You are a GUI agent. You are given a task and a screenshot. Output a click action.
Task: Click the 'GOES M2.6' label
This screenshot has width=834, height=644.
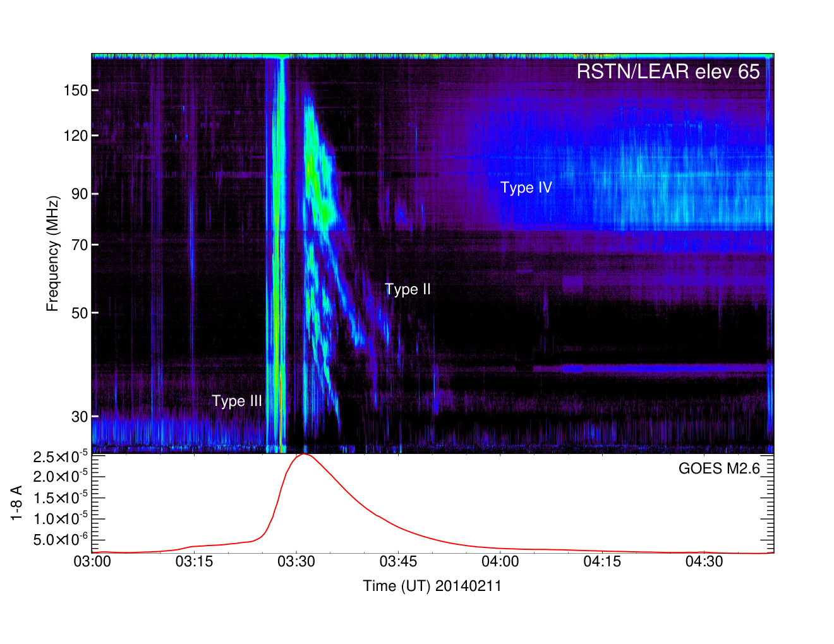pyautogui.click(x=719, y=468)
